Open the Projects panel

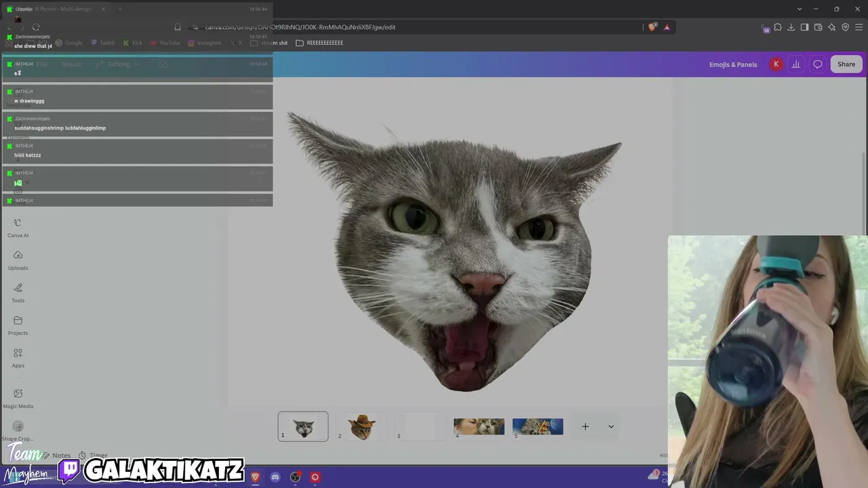(x=18, y=326)
